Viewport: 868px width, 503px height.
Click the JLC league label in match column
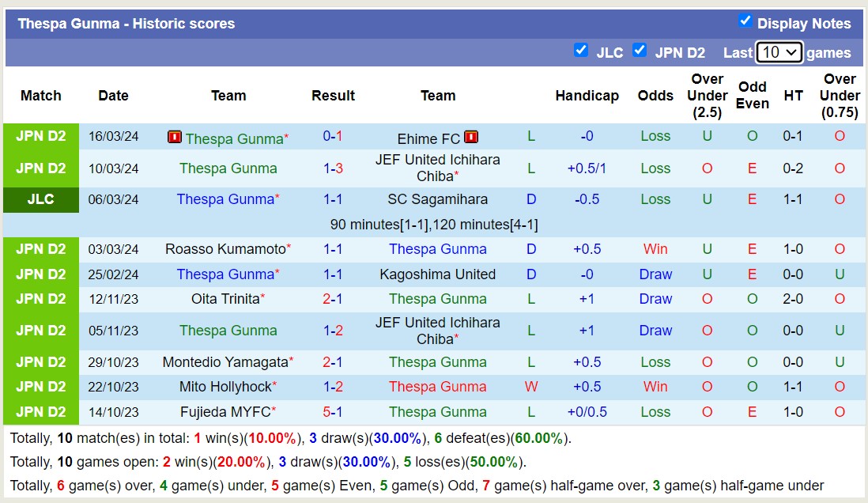click(41, 199)
